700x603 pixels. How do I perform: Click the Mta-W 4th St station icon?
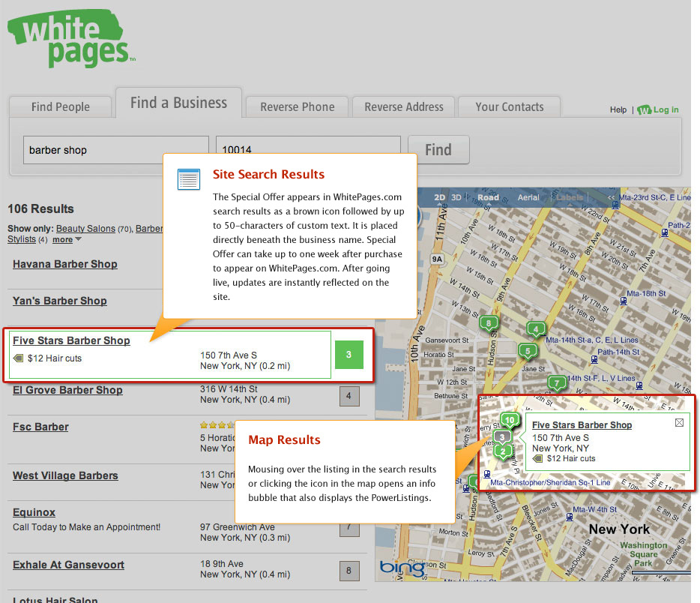tap(569, 517)
